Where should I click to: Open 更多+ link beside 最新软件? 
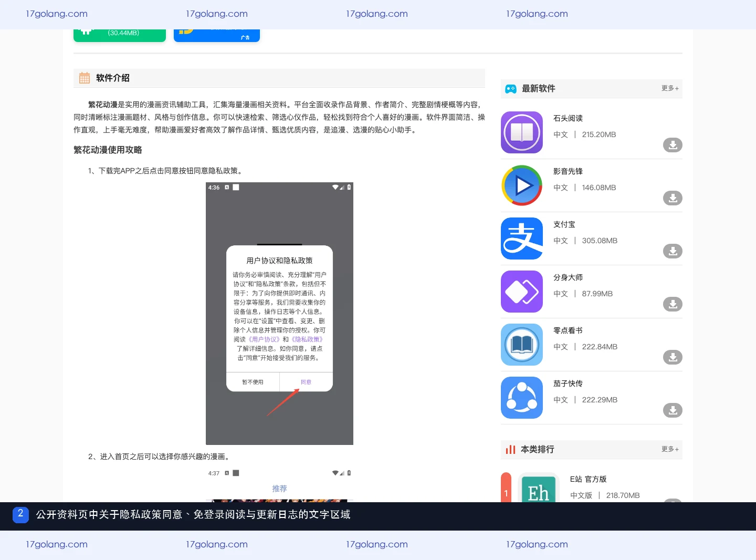670,88
